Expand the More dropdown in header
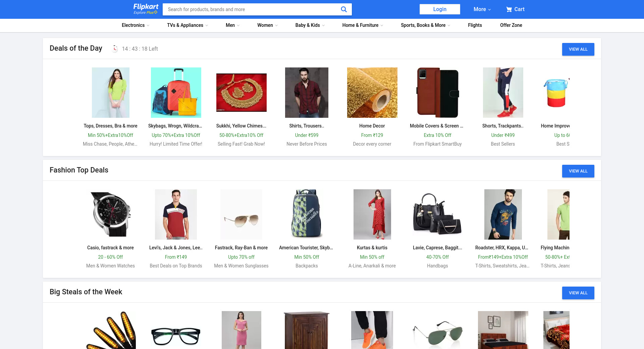Screen dimensions: 644x349 pyautogui.click(x=482, y=9)
